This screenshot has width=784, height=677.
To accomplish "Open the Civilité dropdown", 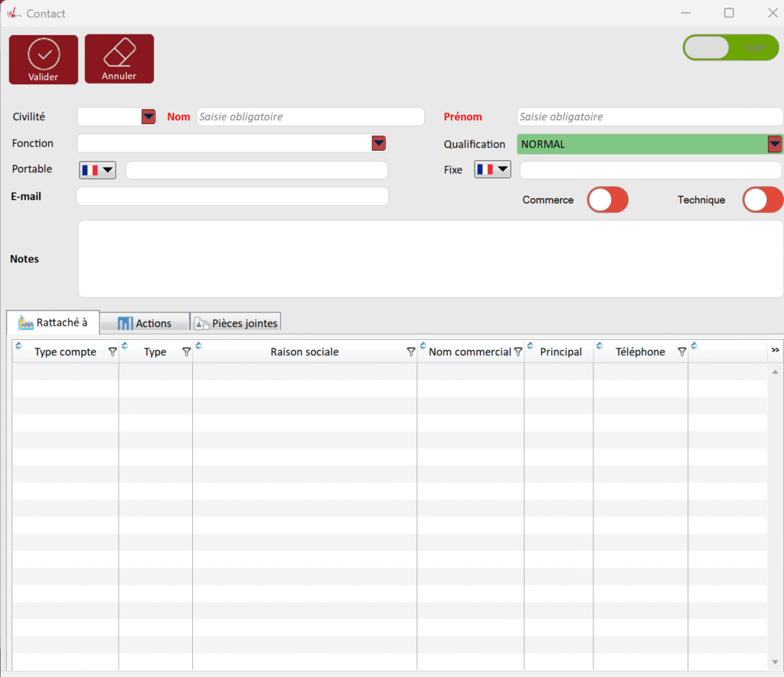I will (x=149, y=116).
